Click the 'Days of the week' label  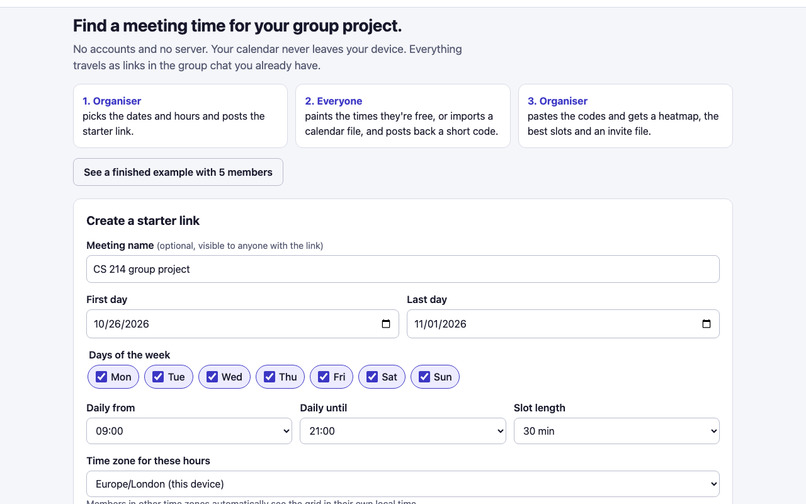point(130,355)
